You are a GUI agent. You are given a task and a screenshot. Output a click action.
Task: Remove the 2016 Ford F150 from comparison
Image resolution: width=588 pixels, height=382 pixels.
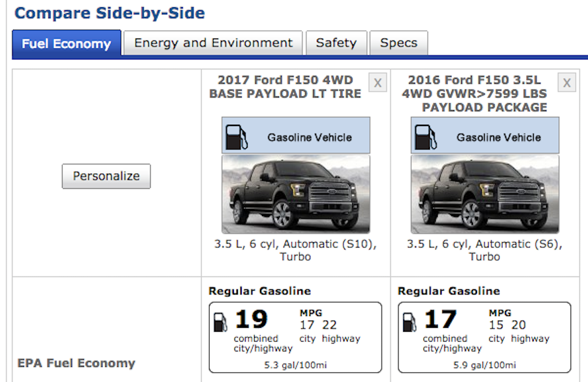pyautogui.click(x=566, y=82)
